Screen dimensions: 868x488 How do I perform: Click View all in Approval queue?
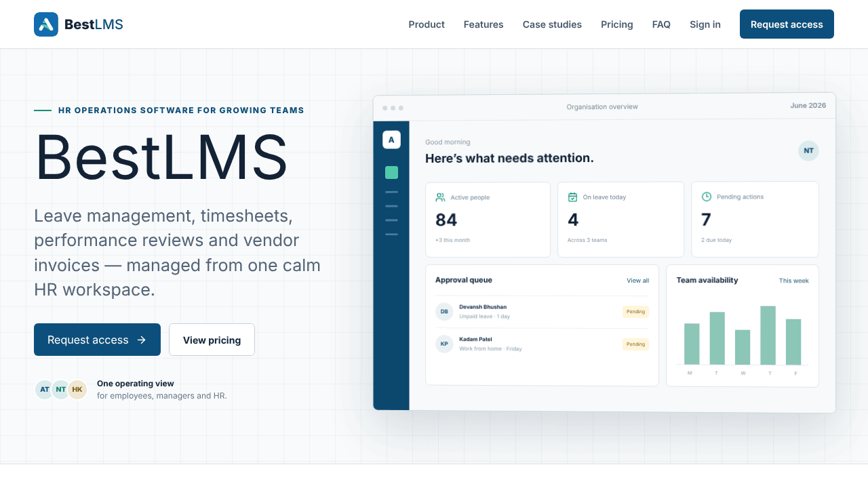[637, 281]
